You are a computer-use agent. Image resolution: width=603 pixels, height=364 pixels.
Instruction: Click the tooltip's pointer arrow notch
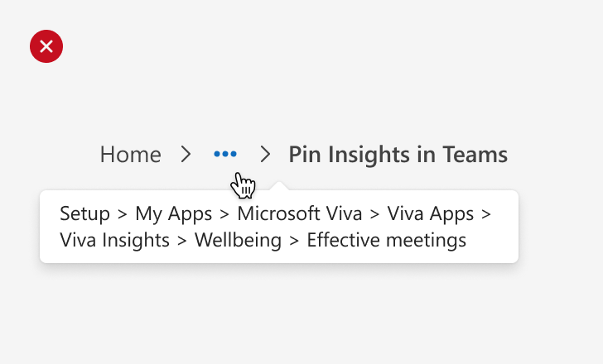point(280,186)
